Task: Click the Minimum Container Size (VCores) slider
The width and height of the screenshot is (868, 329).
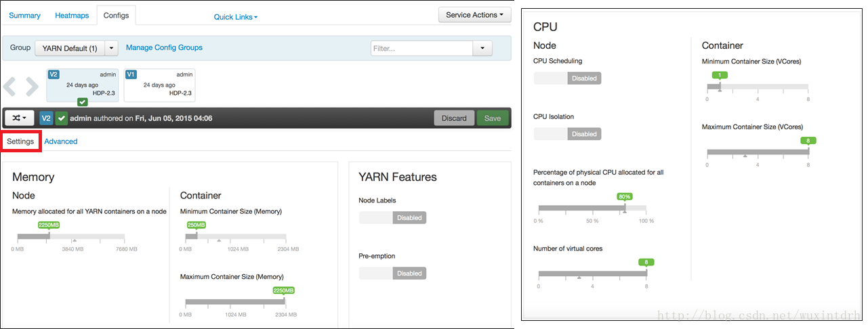Action: tap(758, 87)
